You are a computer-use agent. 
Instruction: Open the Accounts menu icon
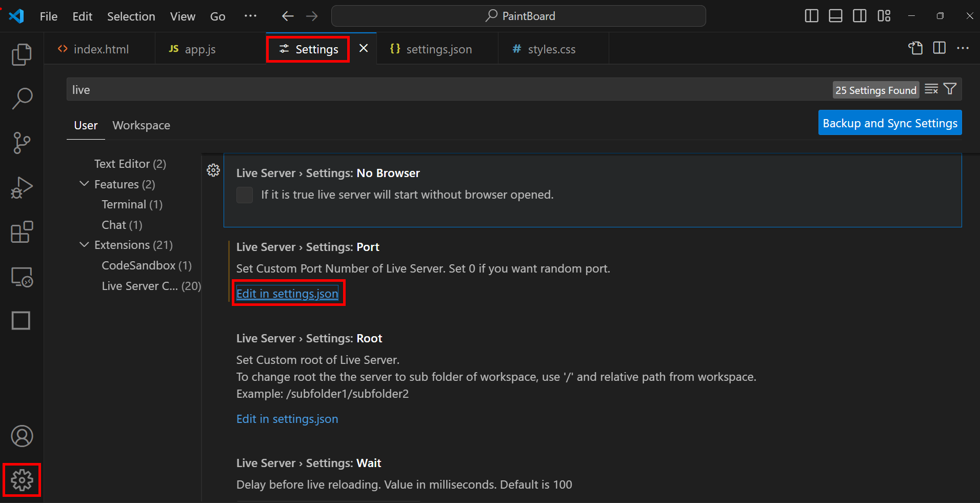tap(22, 436)
